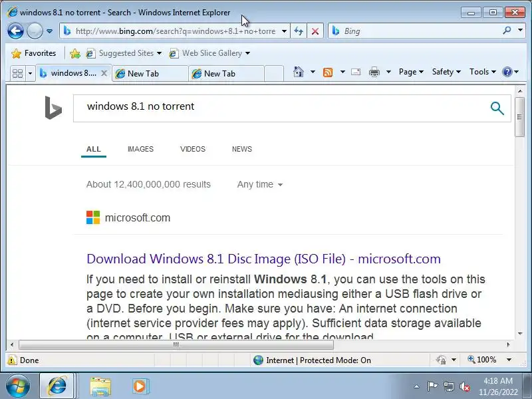Image resolution: width=532 pixels, height=399 pixels.
Task: Expand the tab list dropdown arrow
Action: click(x=30, y=73)
